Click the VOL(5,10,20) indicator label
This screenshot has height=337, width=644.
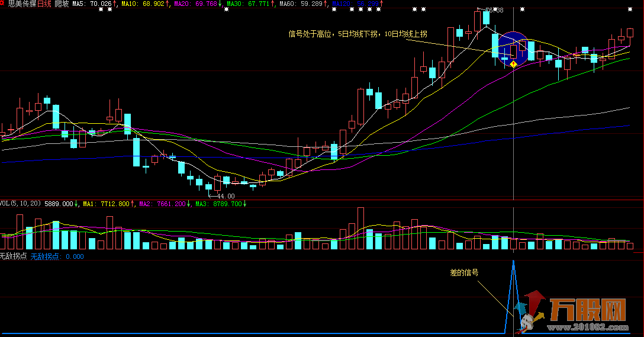[x=20, y=203]
